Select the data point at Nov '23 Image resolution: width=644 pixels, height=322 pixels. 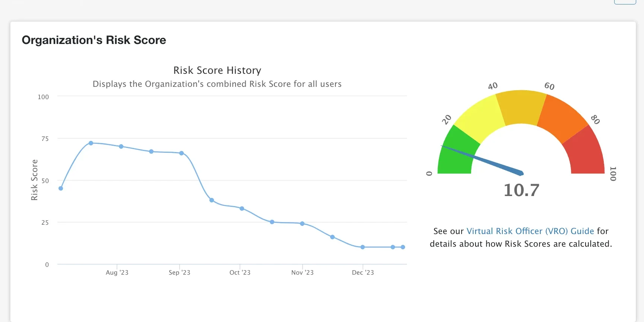(x=302, y=224)
